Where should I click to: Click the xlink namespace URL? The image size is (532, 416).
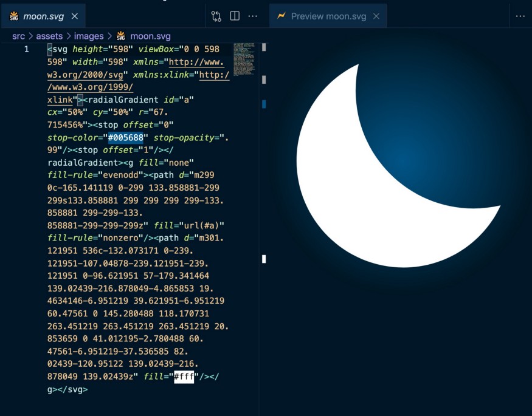(x=139, y=87)
